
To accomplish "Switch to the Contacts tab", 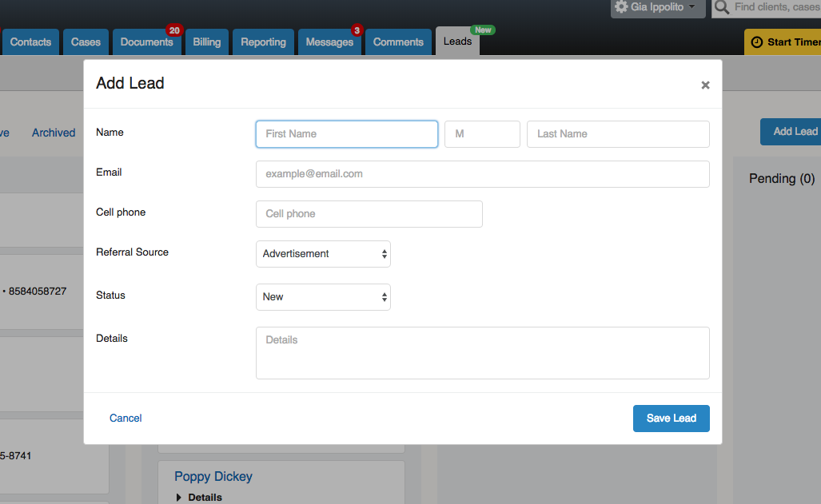I will (x=30, y=42).
